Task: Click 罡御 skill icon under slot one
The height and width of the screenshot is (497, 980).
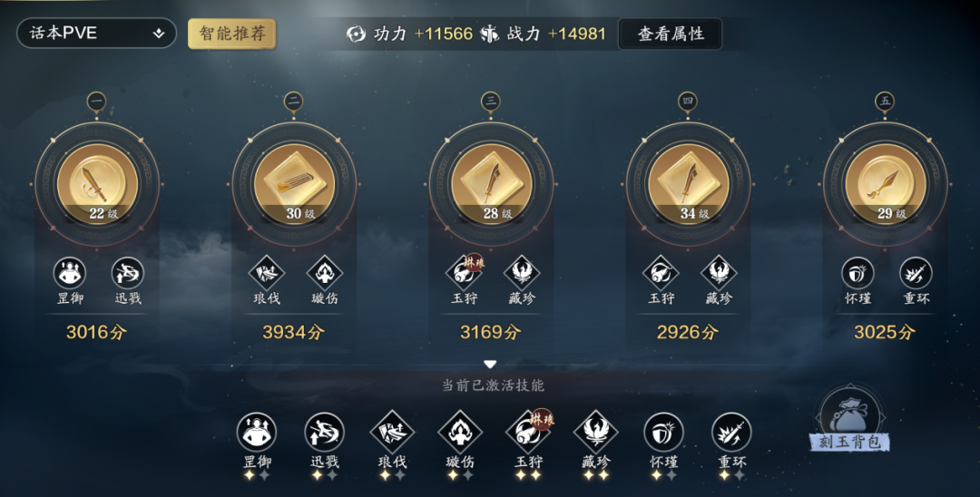Action: (x=69, y=274)
